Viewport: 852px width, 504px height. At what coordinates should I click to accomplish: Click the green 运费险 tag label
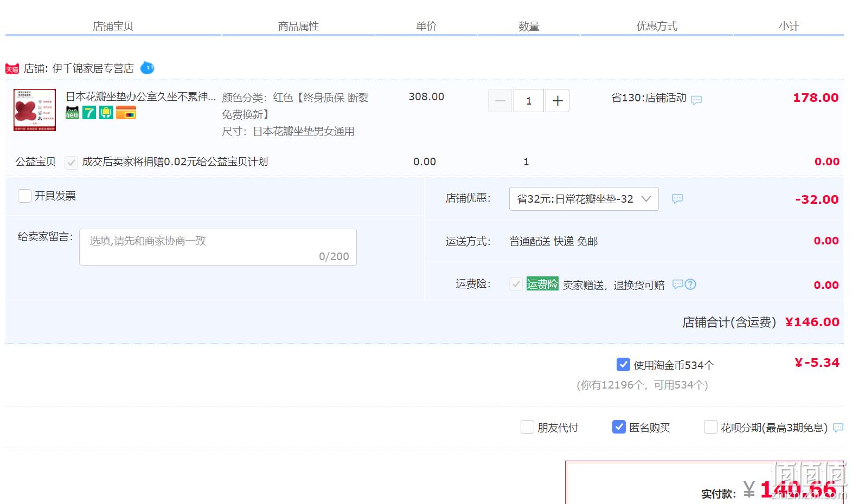(x=542, y=284)
